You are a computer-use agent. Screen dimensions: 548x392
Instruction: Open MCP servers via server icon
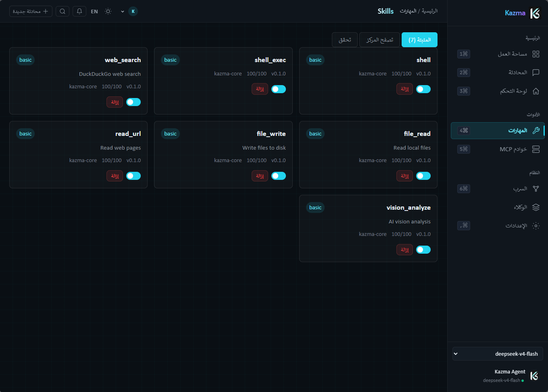point(536,149)
